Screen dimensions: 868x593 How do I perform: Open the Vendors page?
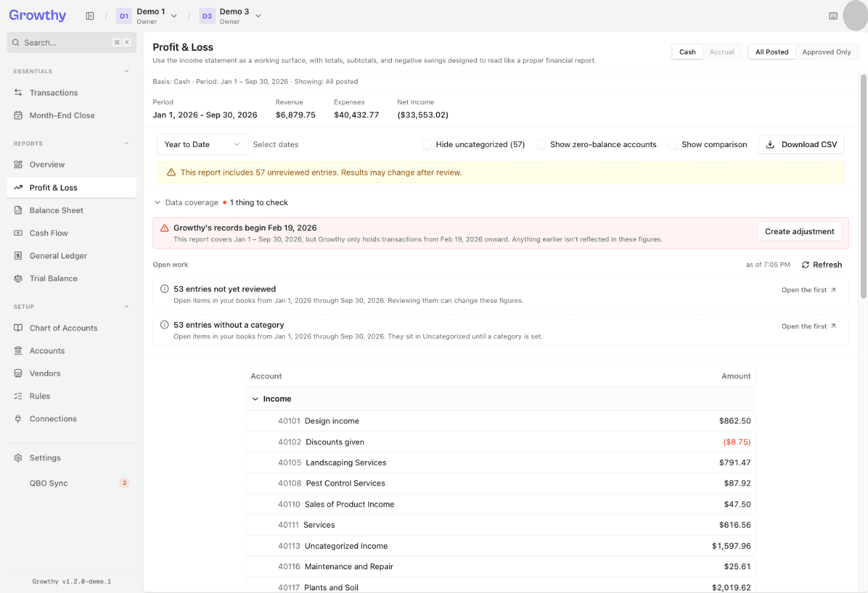click(72, 373)
